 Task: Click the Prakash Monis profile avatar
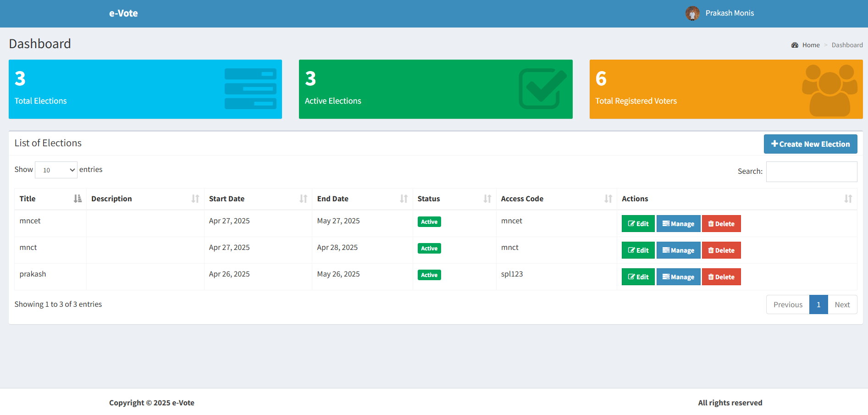(692, 13)
